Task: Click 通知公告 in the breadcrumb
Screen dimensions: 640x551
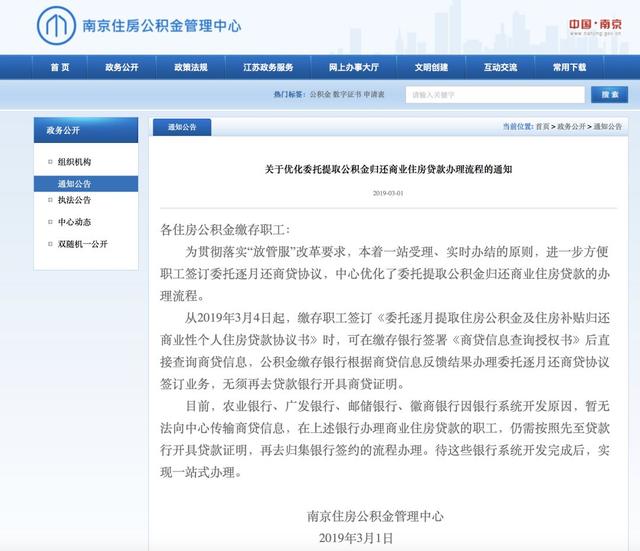Action: 608,127
